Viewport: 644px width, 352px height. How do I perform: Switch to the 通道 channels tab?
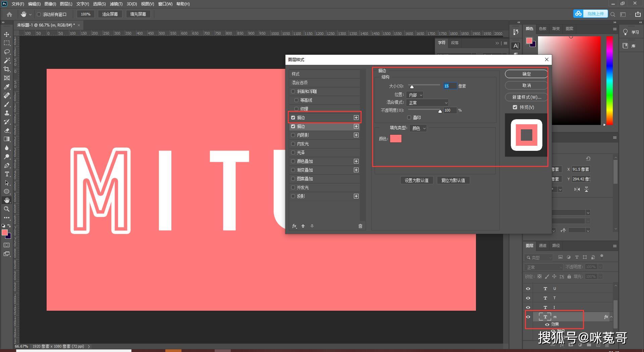(542, 246)
